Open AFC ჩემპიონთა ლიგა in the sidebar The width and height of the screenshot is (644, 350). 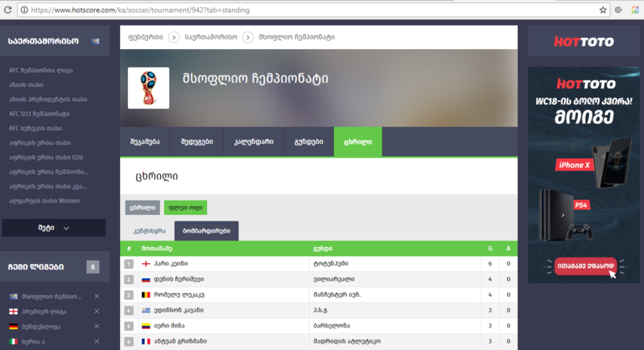point(41,70)
